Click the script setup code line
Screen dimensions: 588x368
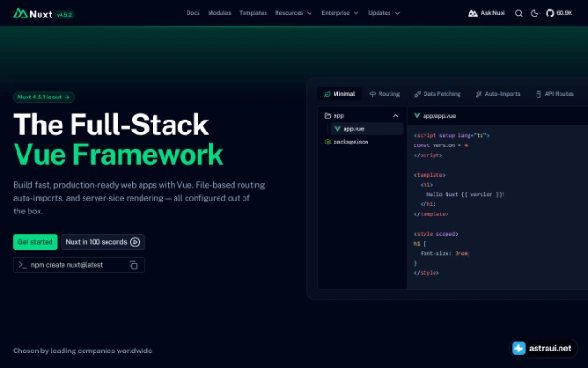pos(451,135)
